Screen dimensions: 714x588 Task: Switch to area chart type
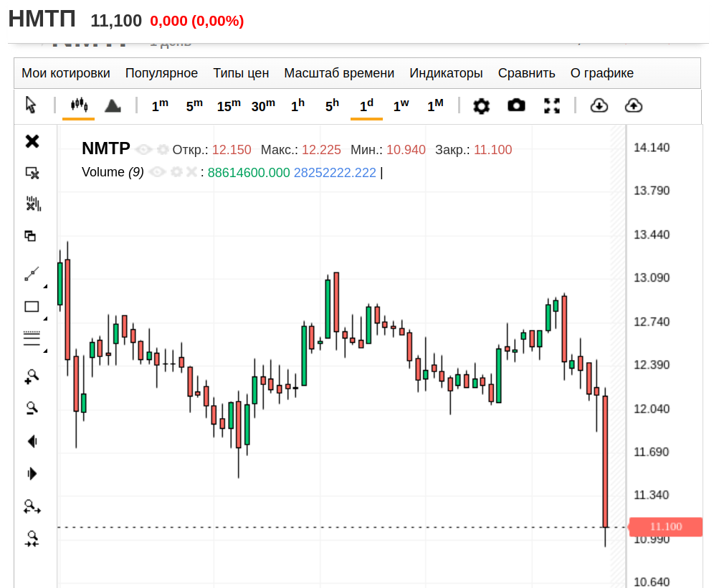coord(113,105)
